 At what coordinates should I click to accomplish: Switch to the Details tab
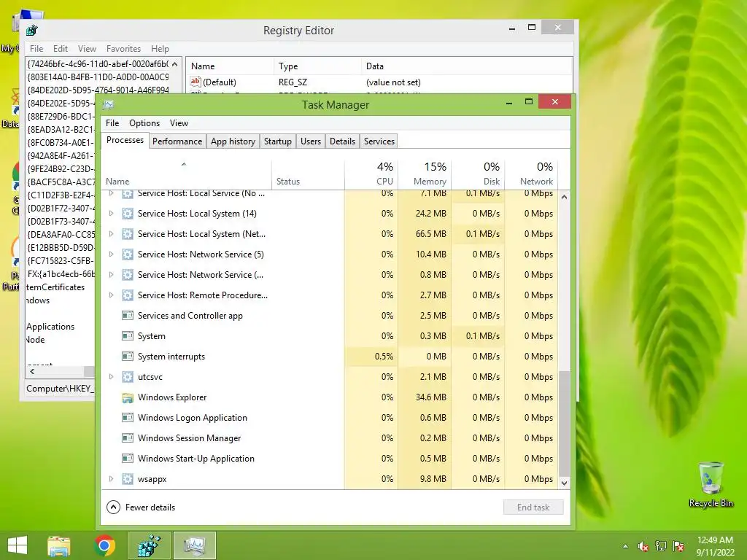[343, 141]
